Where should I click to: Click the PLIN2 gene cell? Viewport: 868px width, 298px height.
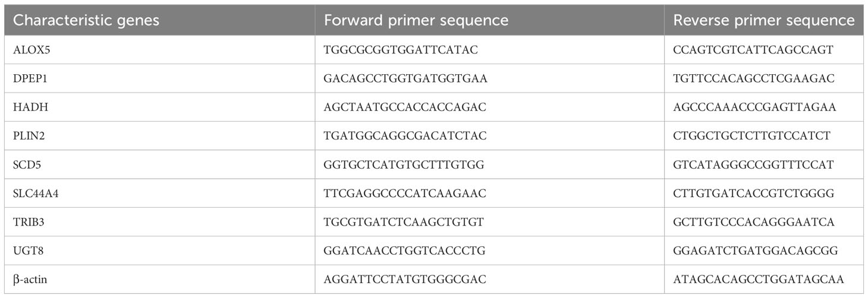[29, 136]
